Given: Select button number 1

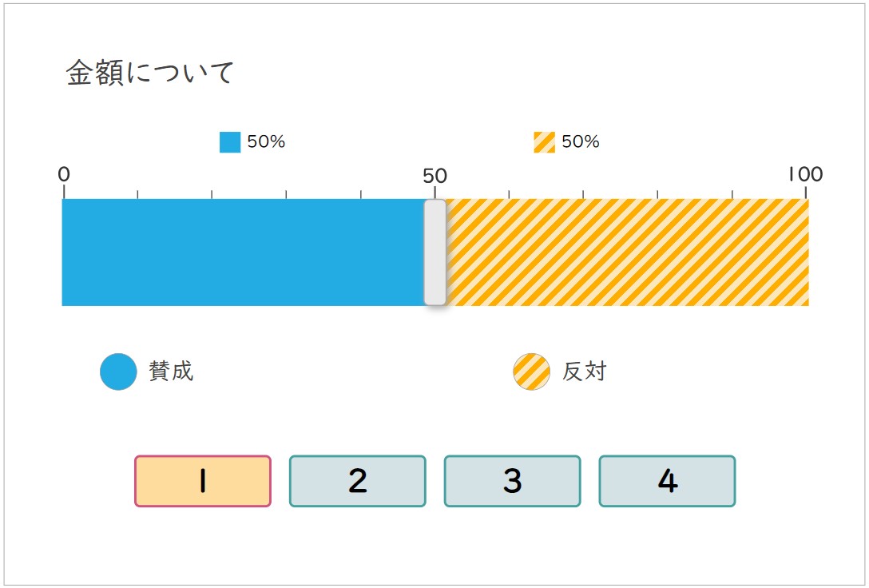Looking at the screenshot, I should [203, 481].
